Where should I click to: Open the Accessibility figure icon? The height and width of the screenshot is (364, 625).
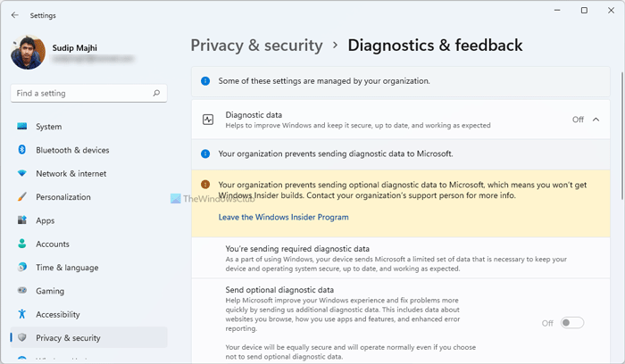(22, 314)
